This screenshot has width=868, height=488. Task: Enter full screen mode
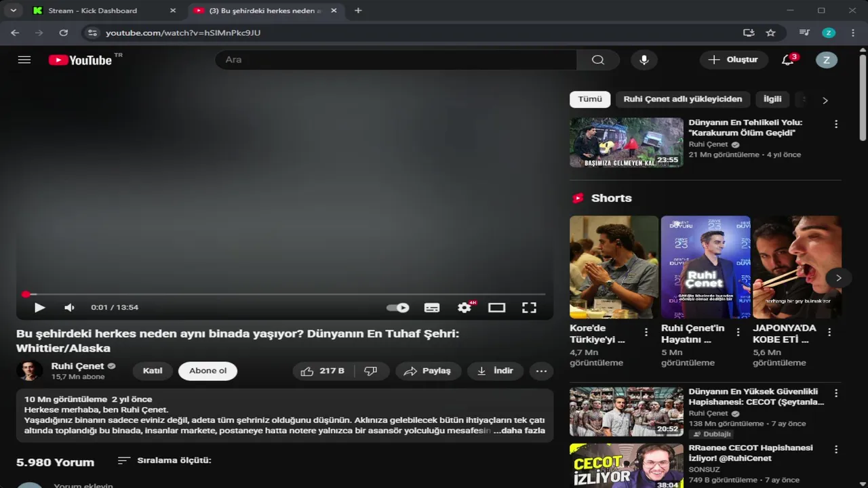point(529,308)
